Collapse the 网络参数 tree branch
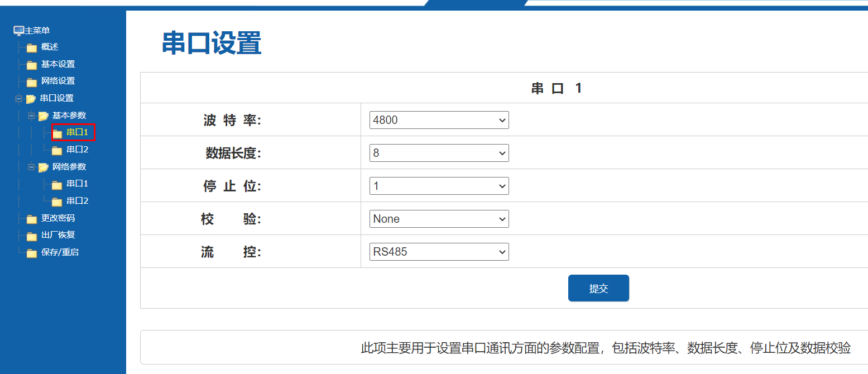868x374 pixels. click(32, 166)
